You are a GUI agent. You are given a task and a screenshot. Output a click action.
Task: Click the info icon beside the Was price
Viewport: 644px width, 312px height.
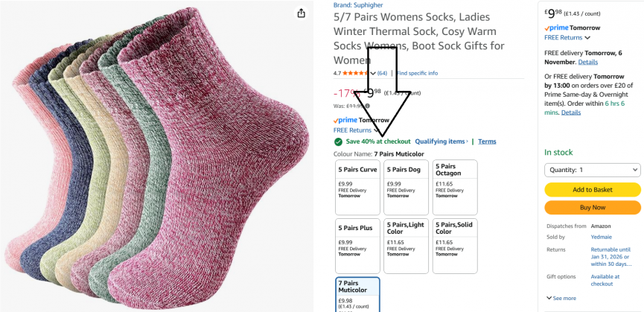[x=366, y=106]
